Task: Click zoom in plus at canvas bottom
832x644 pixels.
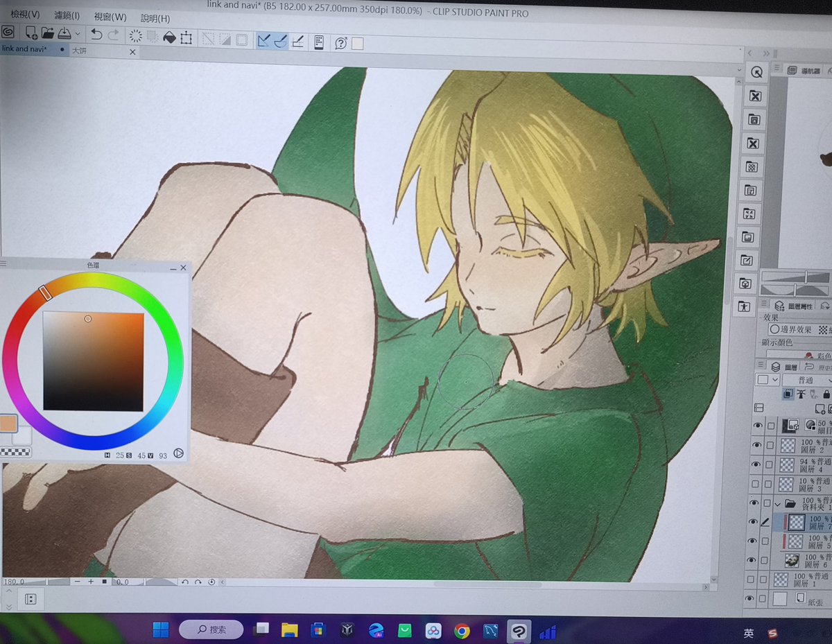Action: [91, 581]
